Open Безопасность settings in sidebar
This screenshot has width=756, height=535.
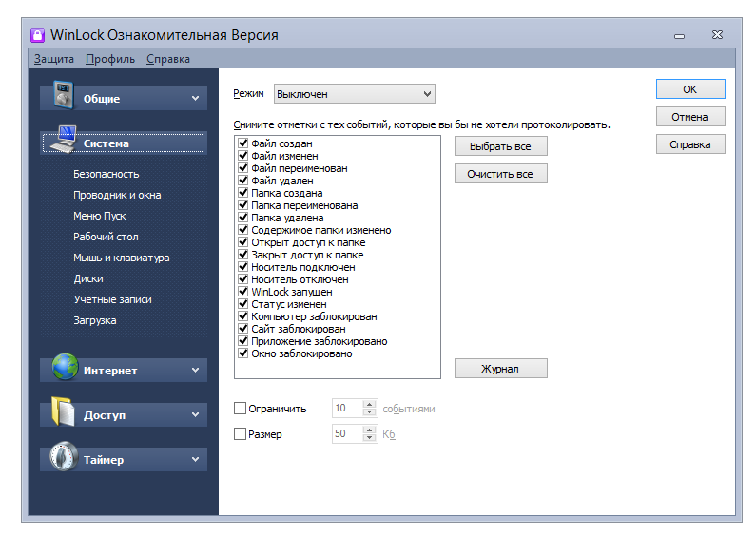tap(107, 174)
